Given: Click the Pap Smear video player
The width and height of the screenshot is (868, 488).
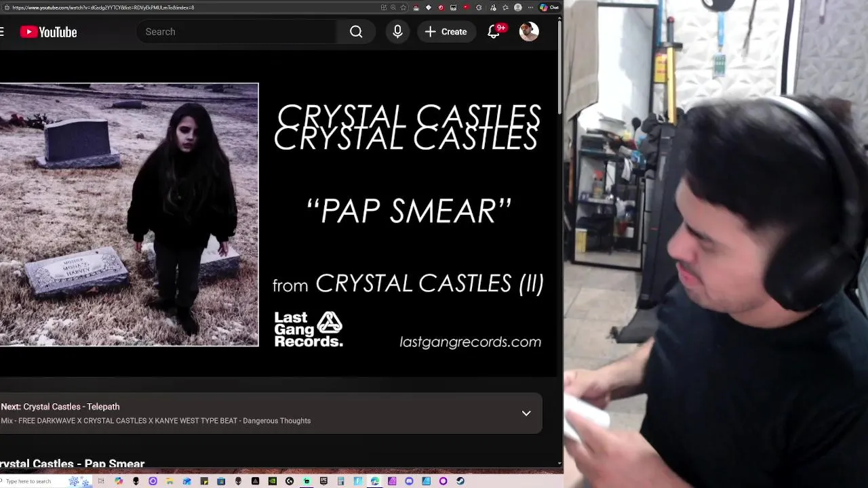Looking at the screenshot, I should point(278,215).
